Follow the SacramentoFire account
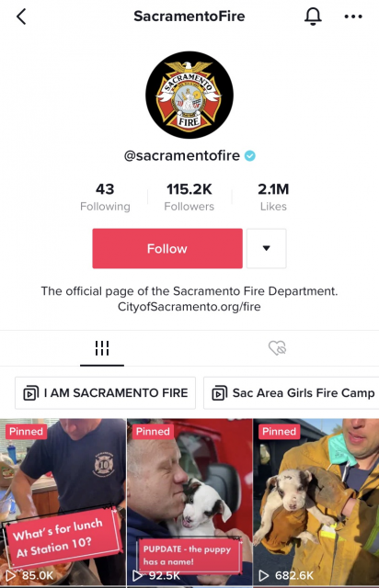 [x=167, y=248]
